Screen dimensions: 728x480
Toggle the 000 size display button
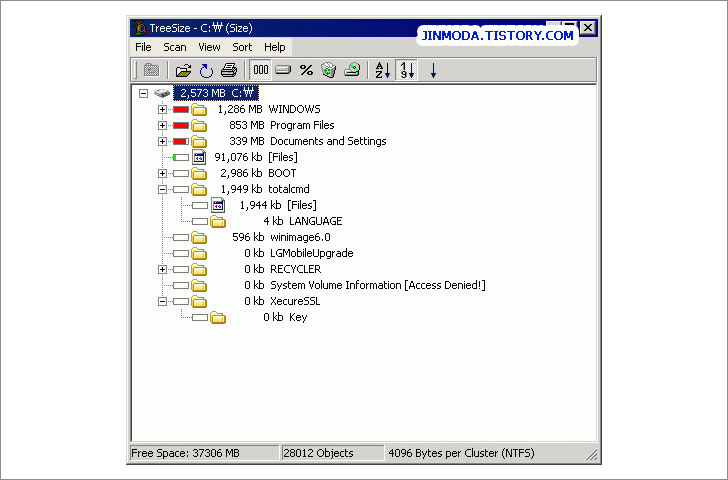point(260,70)
